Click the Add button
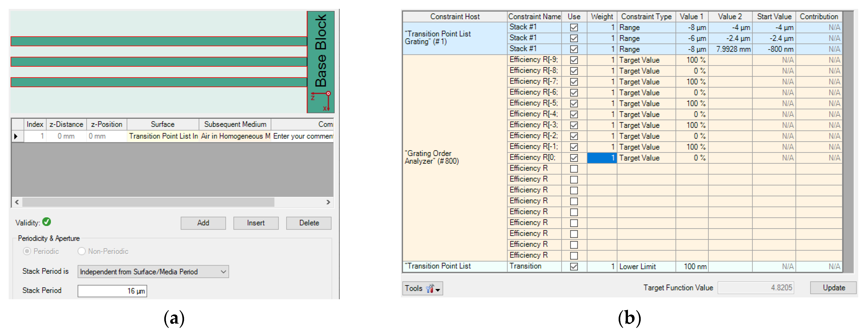 [x=203, y=223]
